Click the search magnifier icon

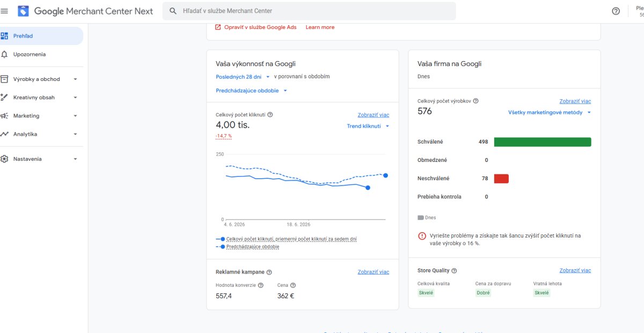pos(173,11)
